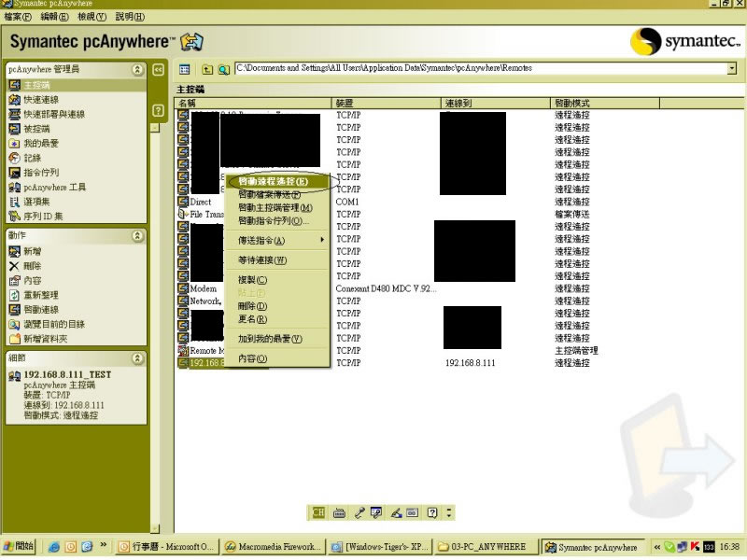Click the handwriting pen icon on IME bar
This screenshot has width=747, height=560.
[396, 512]
